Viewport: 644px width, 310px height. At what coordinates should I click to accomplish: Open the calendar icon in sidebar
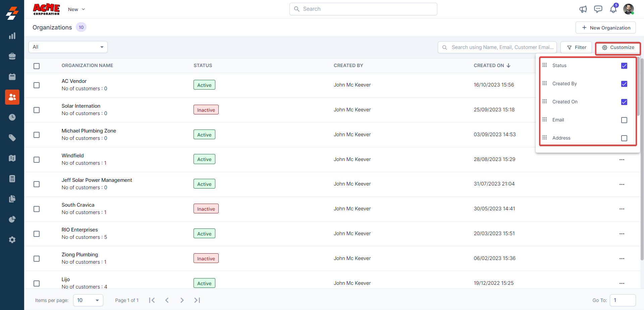coord(12,77)
